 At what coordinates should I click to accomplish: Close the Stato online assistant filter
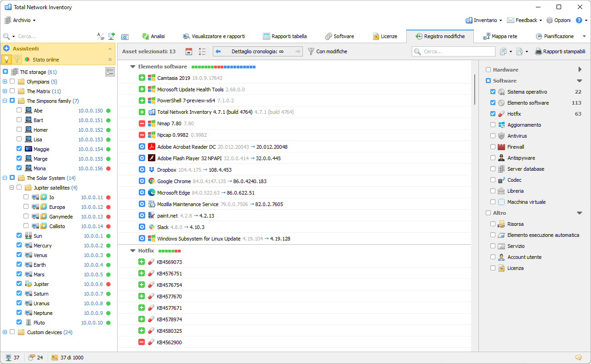click(110, 59)
